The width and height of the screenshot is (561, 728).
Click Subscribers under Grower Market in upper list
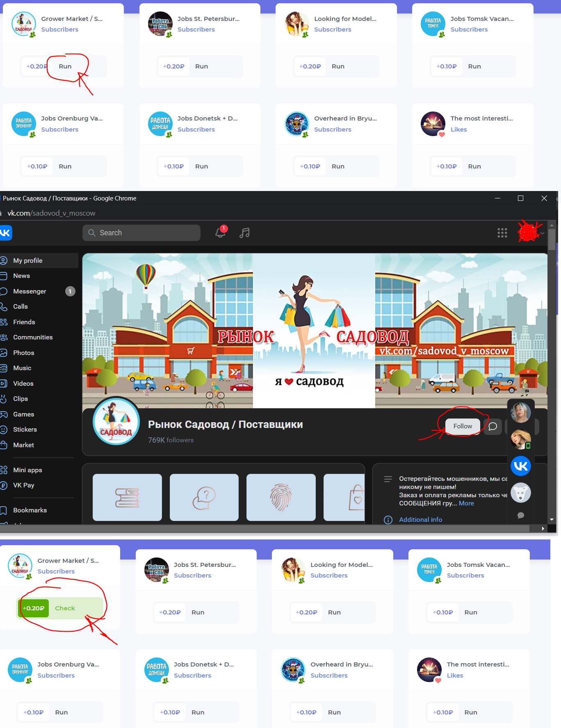point(59,30)
